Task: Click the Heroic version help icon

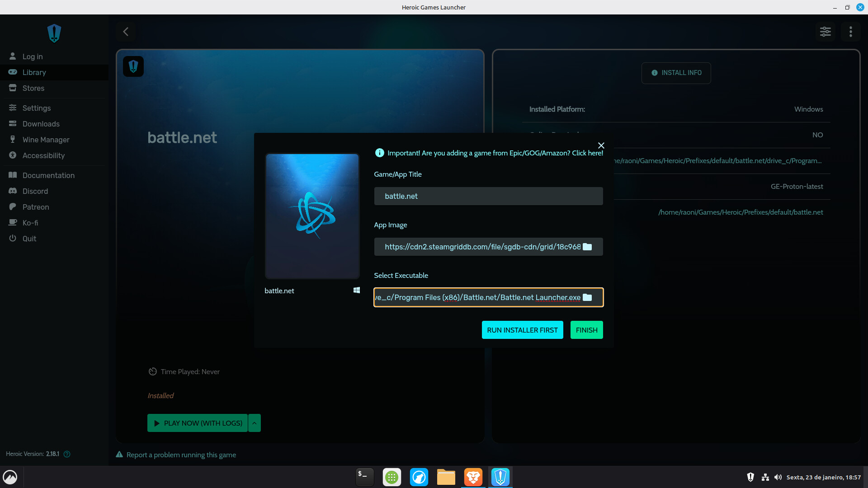Action: [67, 454]
